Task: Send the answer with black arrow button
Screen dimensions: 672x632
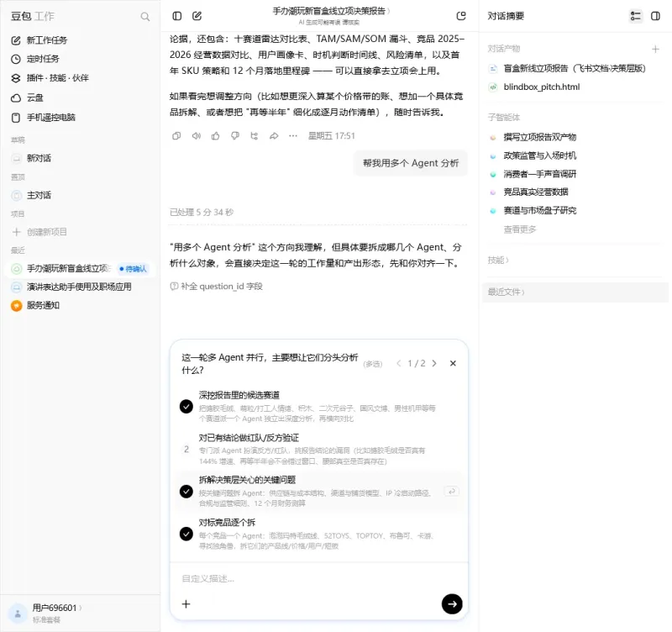Action: (x=452, y=603)
